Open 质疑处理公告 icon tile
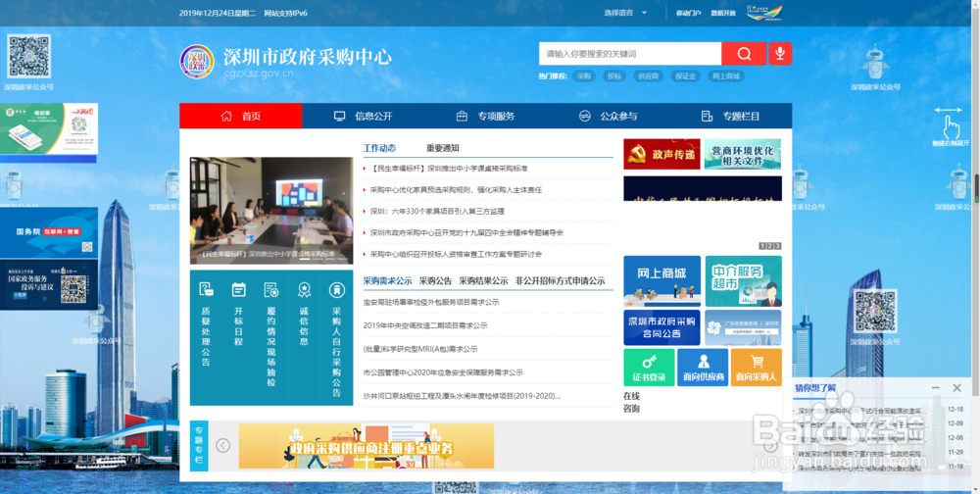Screen dimensions: 980x494 pyautogui.click(x=206, y=338)
